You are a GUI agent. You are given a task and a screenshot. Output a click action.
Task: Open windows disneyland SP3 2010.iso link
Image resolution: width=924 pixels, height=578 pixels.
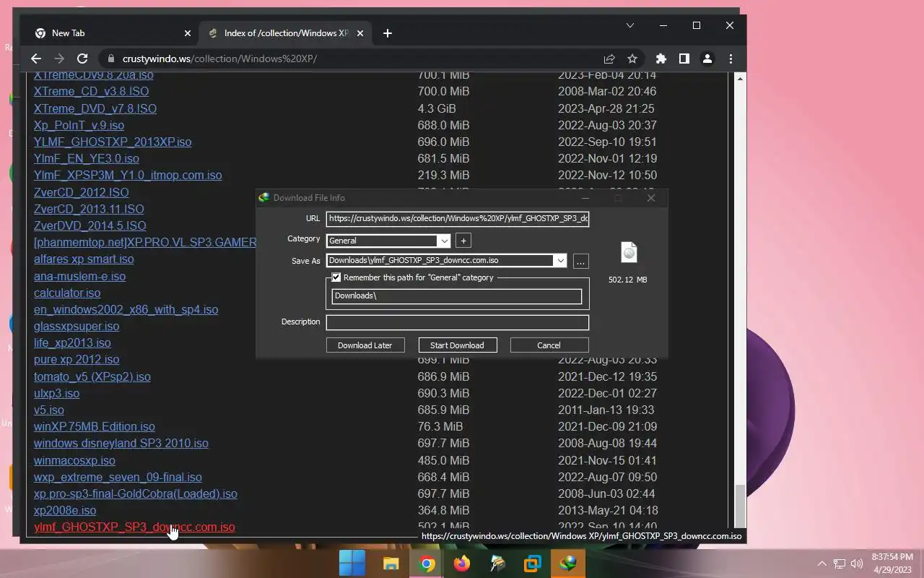click(121, 443)
